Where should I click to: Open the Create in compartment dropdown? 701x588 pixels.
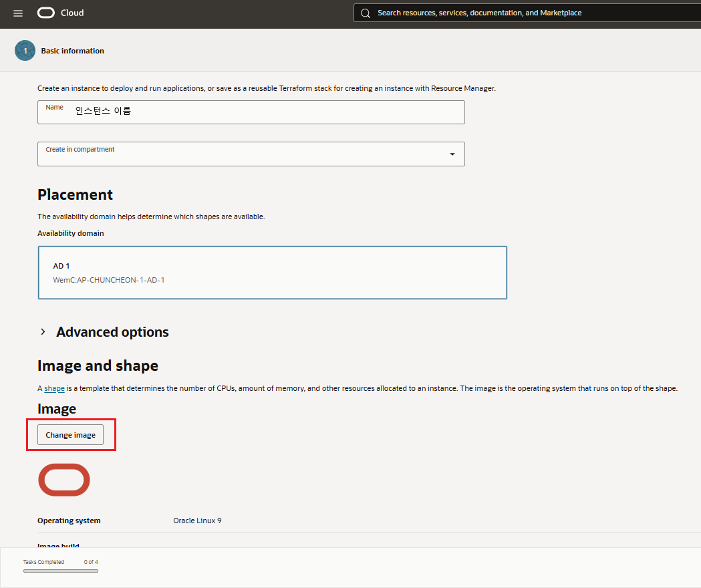pyautogui.click(x=251, y=154)
